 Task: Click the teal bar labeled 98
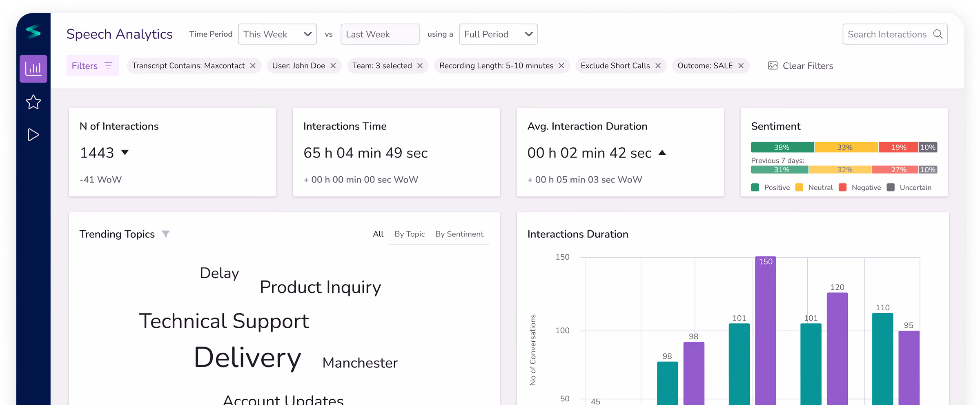668,383
